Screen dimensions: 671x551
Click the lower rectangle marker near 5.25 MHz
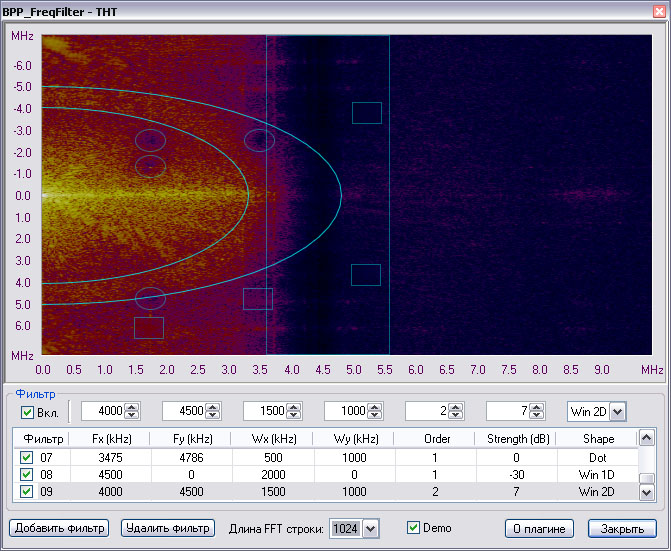366,275
